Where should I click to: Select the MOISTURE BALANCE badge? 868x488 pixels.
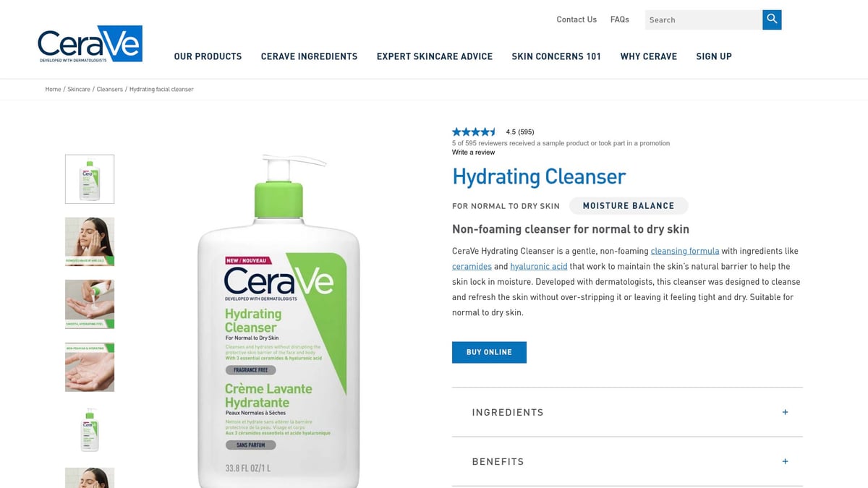coord(628,206)
